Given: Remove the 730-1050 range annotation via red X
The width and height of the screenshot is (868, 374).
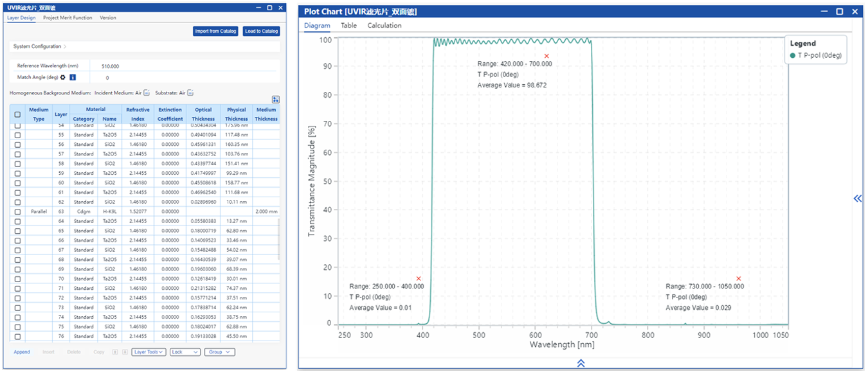Looking at the screenshot, I should pos(738,279).
